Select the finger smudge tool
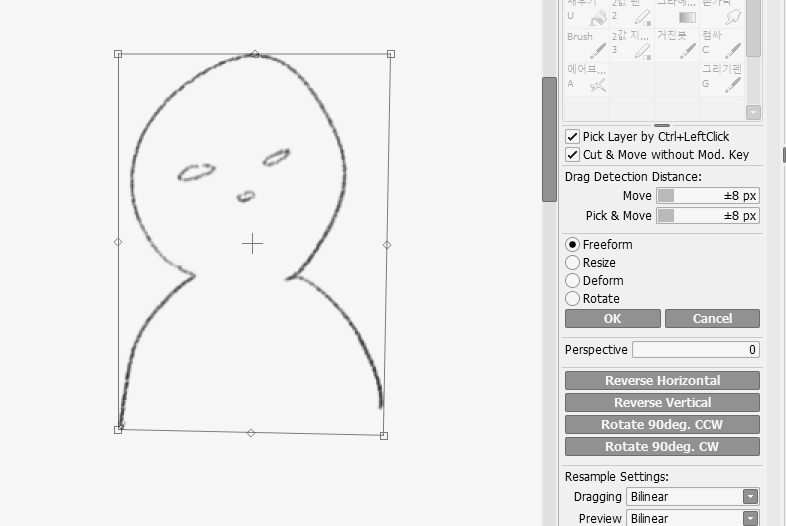 coord(721,14)
